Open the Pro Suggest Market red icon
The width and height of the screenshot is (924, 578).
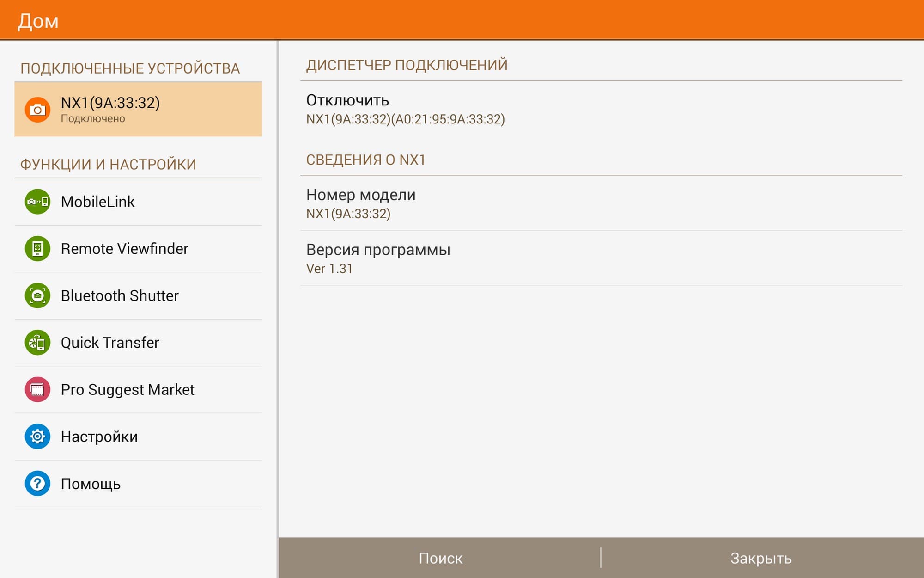coord(37,389)
